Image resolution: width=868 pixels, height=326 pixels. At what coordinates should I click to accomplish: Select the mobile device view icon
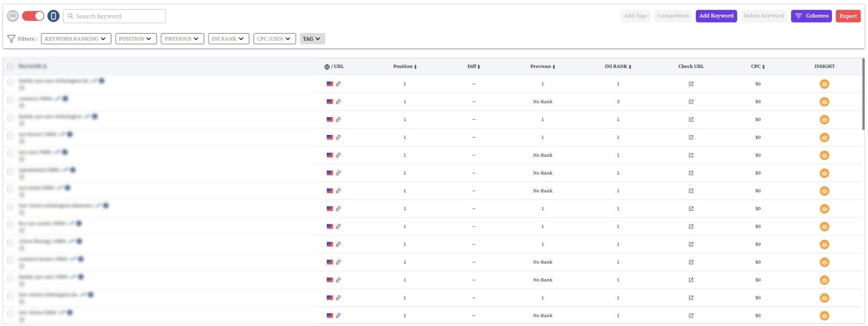[x=53, y=16]
